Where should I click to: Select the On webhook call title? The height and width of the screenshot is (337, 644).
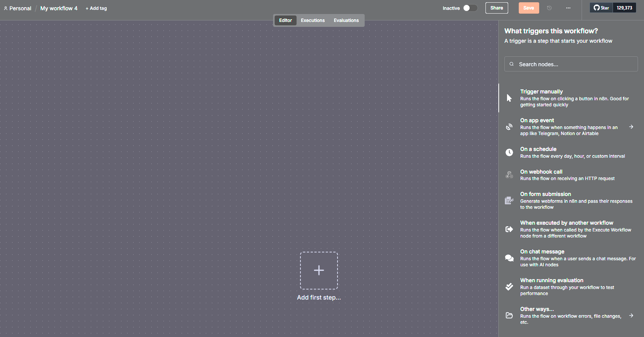[541, 172]
